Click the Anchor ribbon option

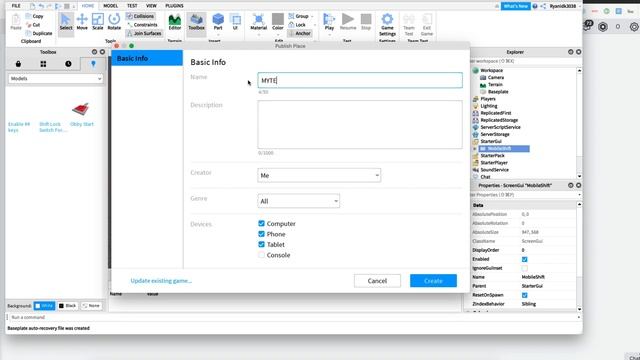[300, 33]
